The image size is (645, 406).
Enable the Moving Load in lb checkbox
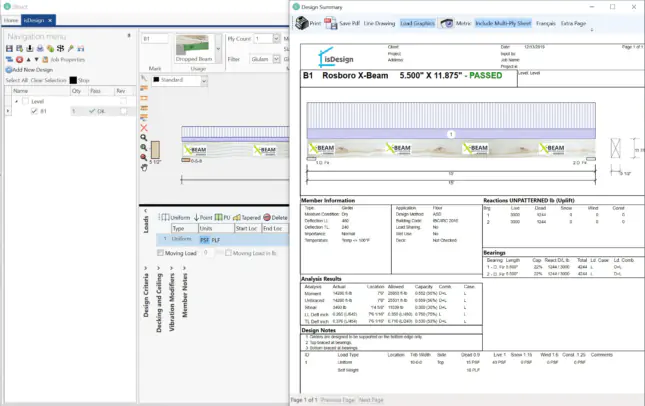(228, 253)
